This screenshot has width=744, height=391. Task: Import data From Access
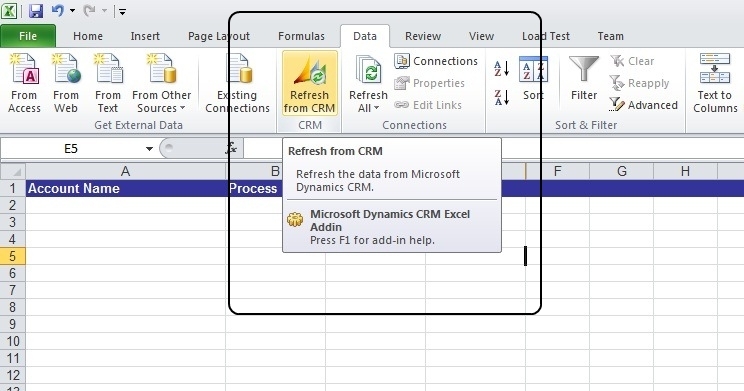tap(24, 83)
